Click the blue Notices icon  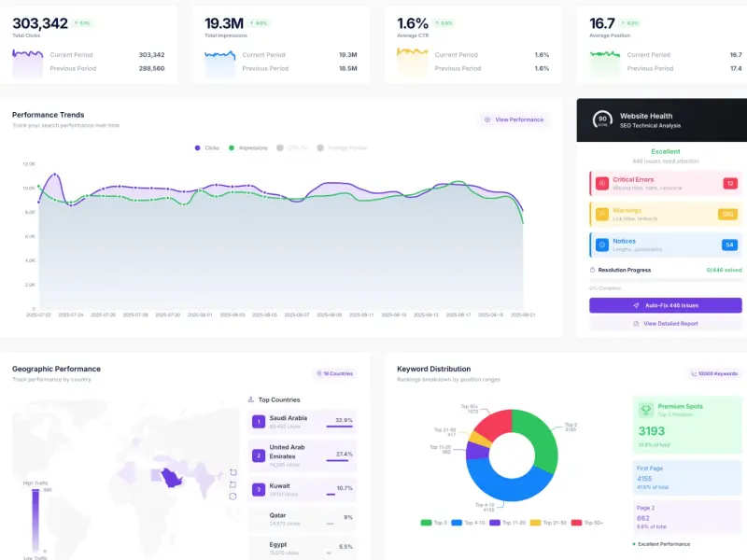601,245
